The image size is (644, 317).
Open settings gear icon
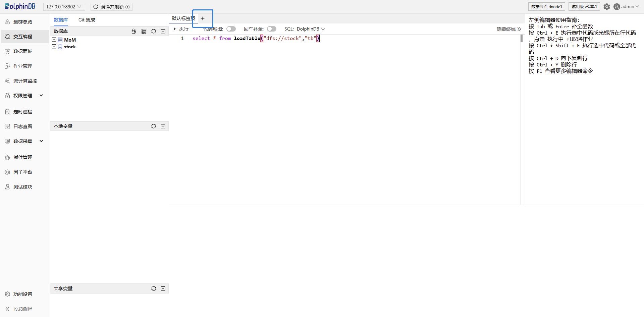[x=606, y=7]
